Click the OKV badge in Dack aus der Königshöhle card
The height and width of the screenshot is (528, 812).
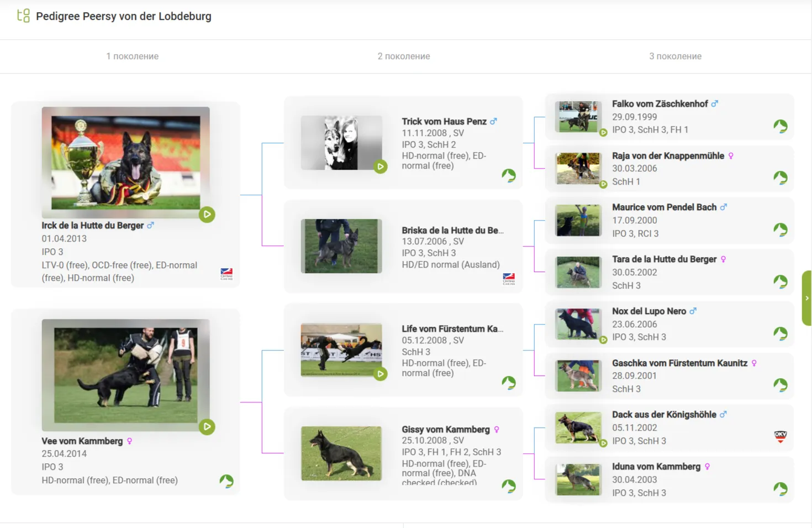tap(781, 437)
